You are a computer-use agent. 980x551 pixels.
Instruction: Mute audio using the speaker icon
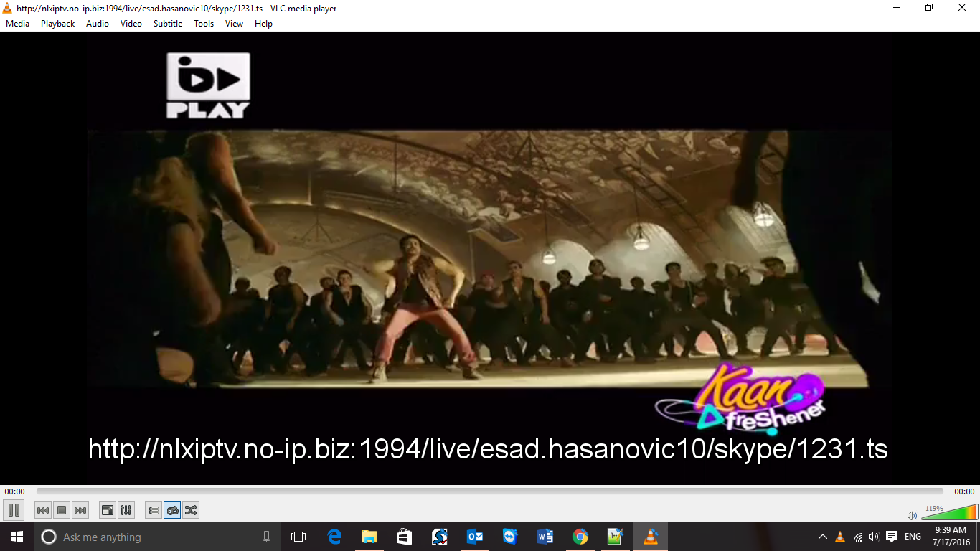(912, 515)
